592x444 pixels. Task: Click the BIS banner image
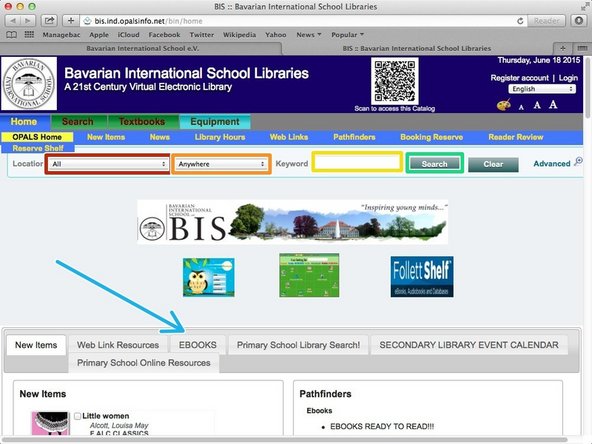(293, 222)
